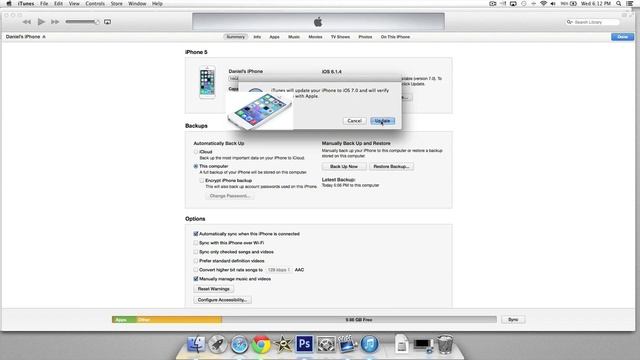Enable Sync with this iPhone over Wi-Fi
Image resolution: width=640 pixels, height=360 pixels.
(196, 243)
